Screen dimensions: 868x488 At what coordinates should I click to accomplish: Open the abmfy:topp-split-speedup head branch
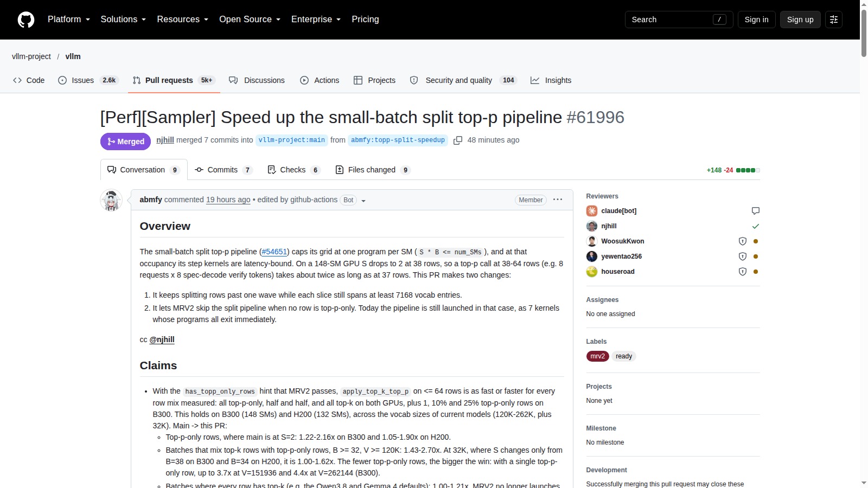(x=398, y=140)
